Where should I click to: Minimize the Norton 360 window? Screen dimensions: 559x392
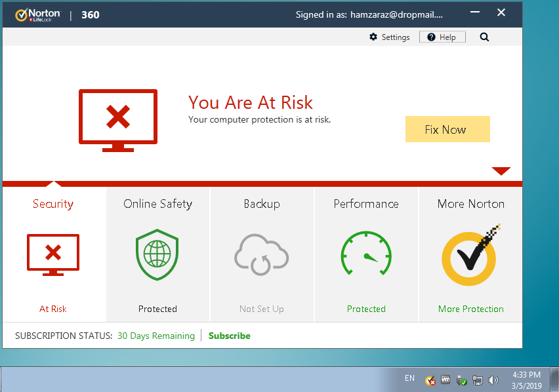point(475,12)
